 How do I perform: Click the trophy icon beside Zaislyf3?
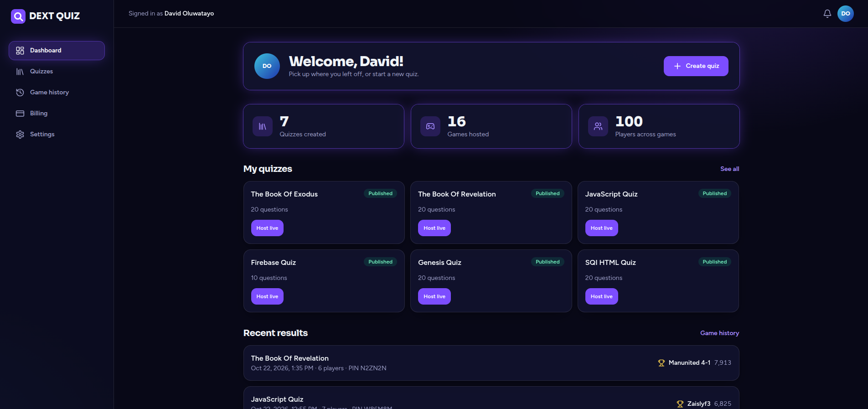click(x=680, y=404)
